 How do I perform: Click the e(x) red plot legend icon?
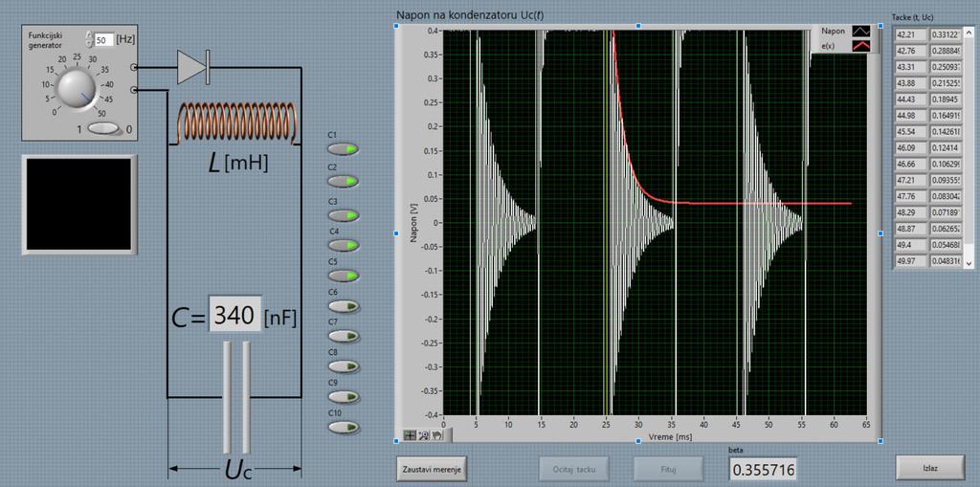(860, 45)
